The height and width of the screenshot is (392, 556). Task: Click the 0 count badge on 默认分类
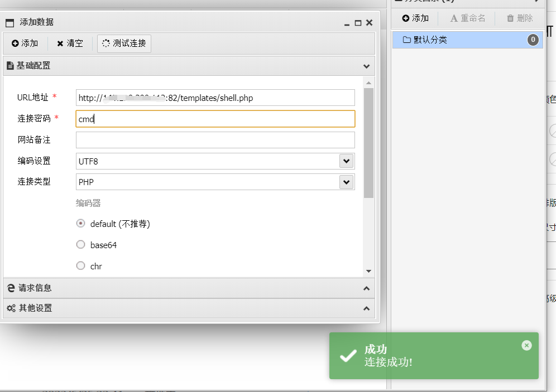(533, 40)
